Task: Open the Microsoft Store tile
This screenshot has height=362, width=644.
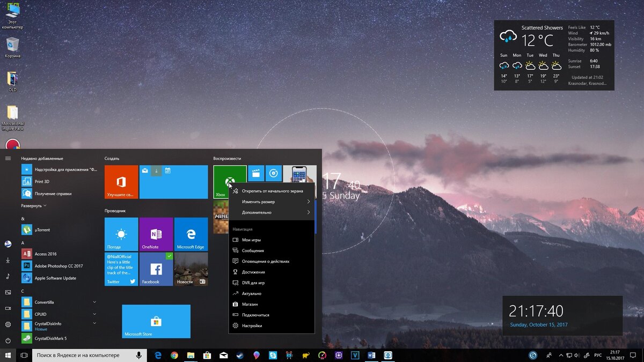Action: click(156, 321)
